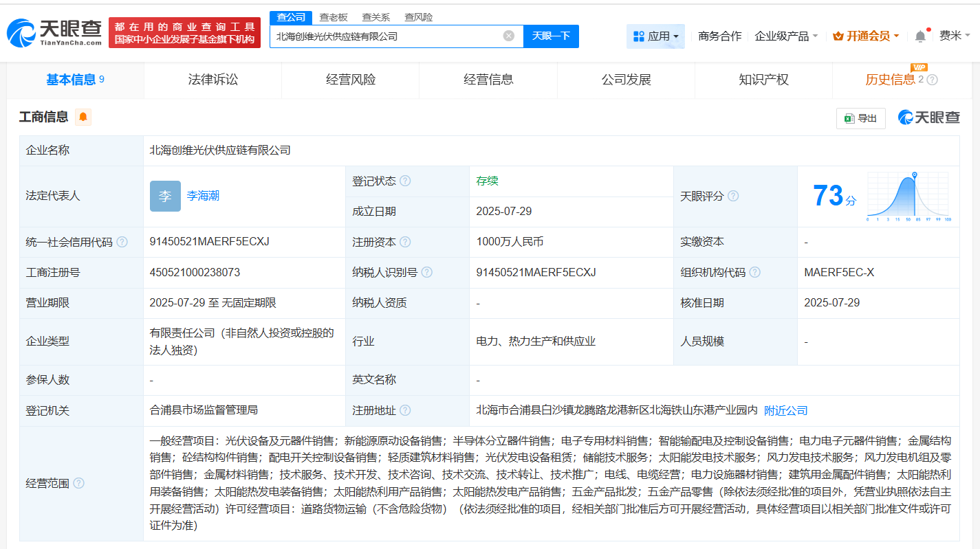
Task: Click help icon next to 天眼评分
Action: pos(733,197)
